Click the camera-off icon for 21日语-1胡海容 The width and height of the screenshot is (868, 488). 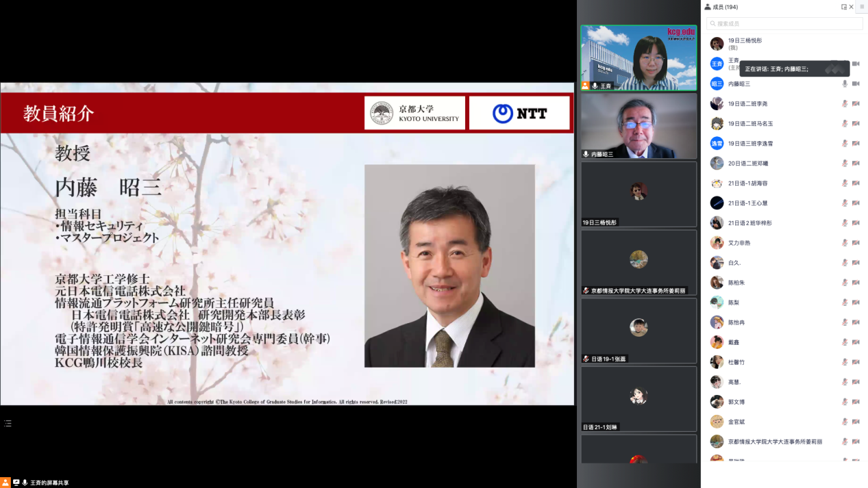(x=856, y=183)
